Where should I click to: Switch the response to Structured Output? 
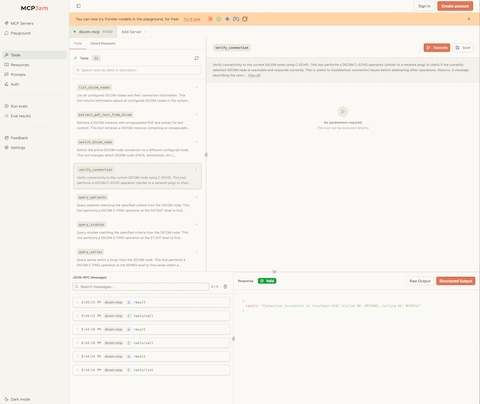pos(455,281)
